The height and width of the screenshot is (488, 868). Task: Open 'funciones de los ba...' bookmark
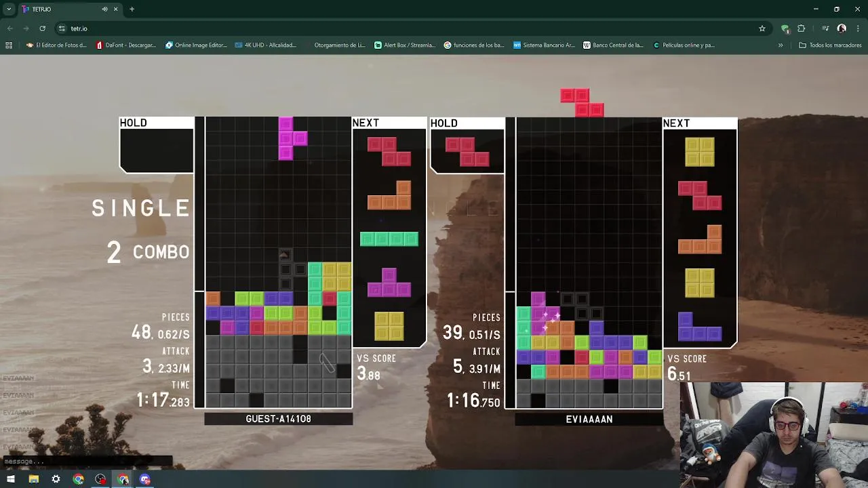click(474, 45)
